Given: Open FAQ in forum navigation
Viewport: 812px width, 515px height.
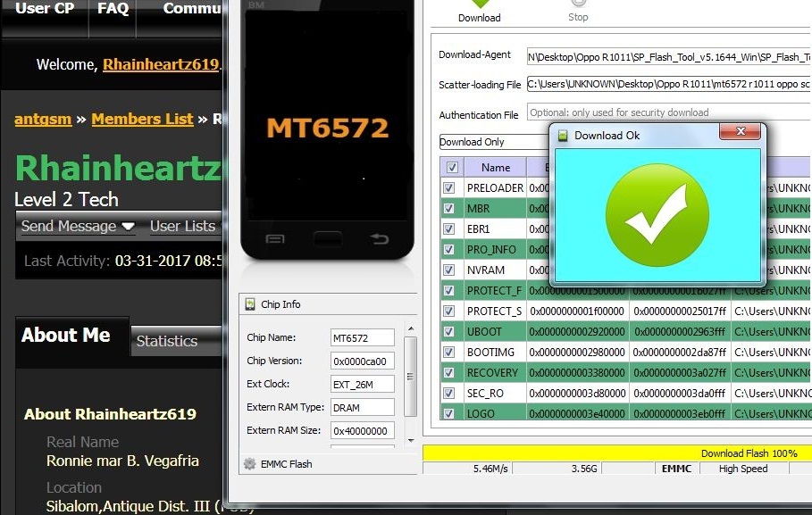Looking at the screenshot, I should [x=113, y=9].
